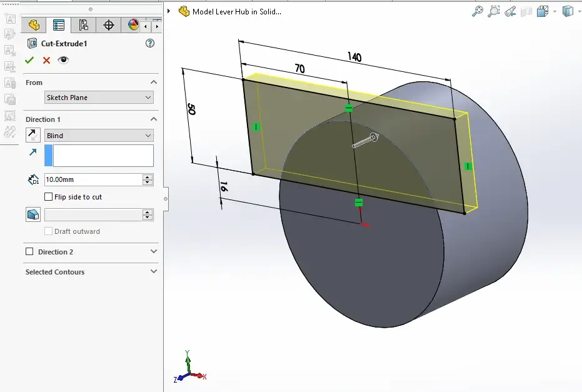Image resolution: width=582 pixels, height=392 pixels.
Task: Toggle the Draft On/Off button
Action: pyautogui.click(x=33, y=214)
